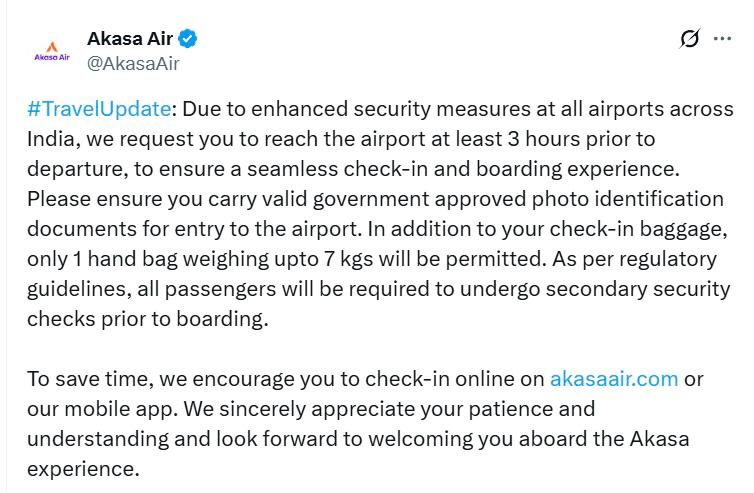Open the three-dot More options menu
Screen dimensions: 754x493
point(722,38)
